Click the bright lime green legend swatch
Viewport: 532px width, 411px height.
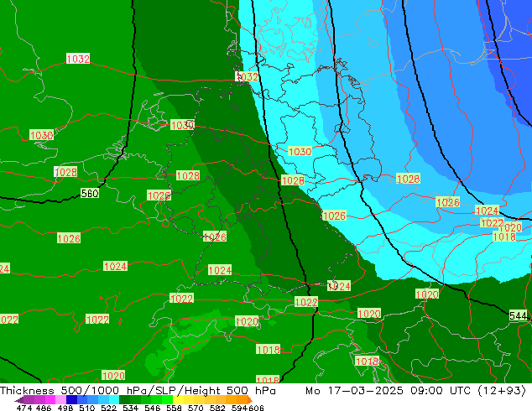coord(167,399)
